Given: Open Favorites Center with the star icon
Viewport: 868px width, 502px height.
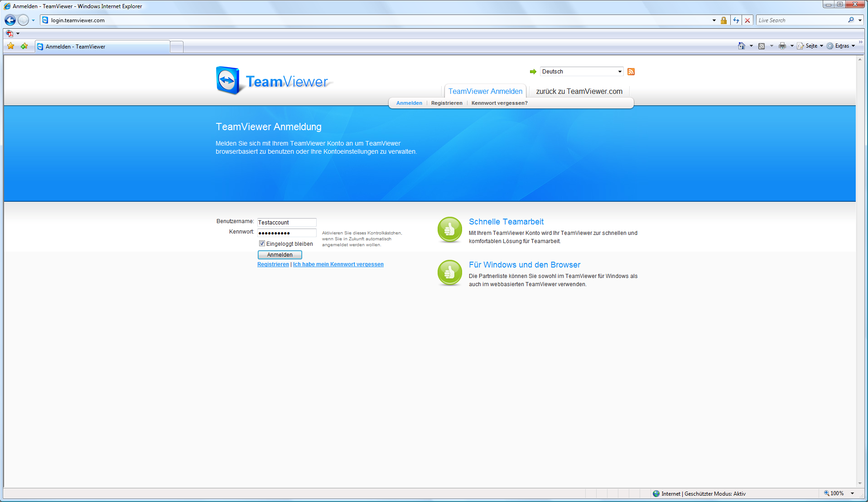Looking at the screenshot, I should pos(10,46).
